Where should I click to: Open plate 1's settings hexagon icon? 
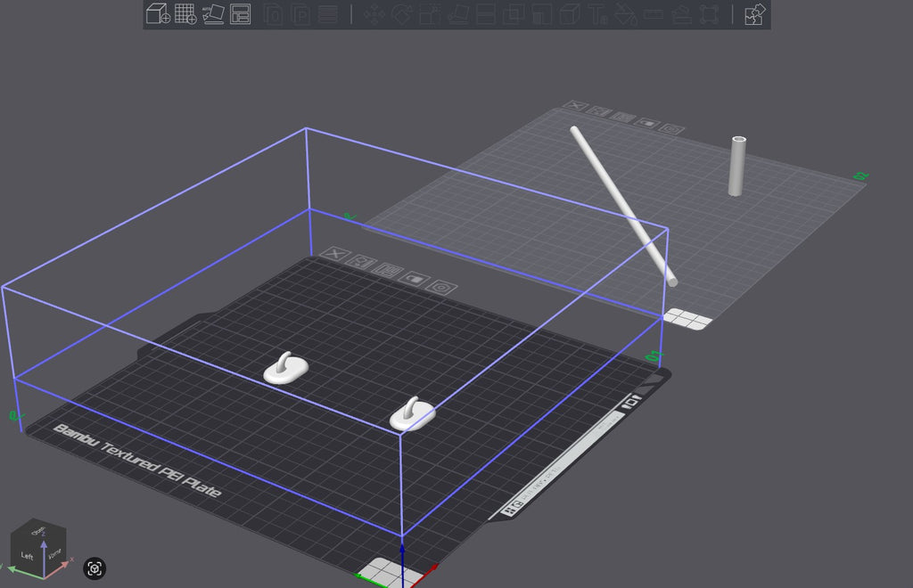[x=442, y=287]
